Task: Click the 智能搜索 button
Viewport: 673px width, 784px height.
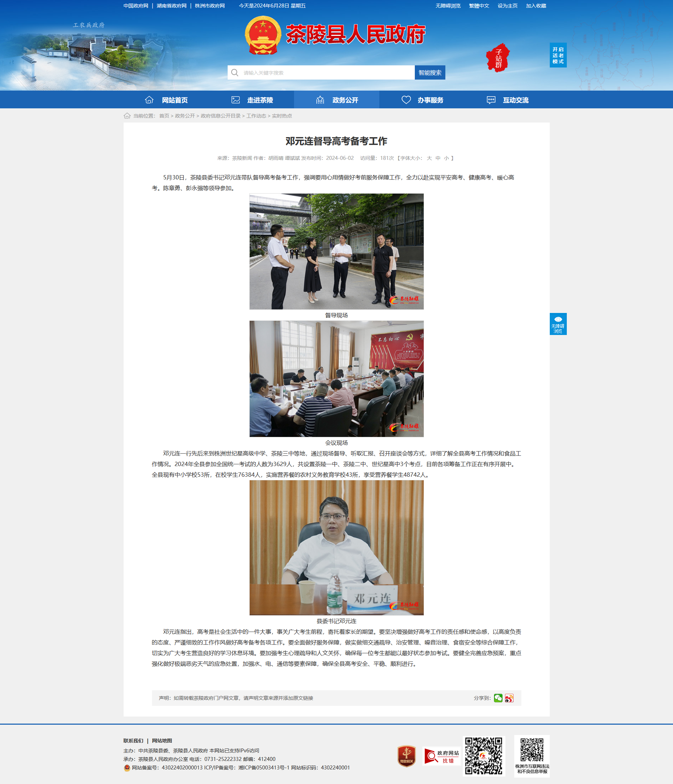Action: click(430, 73)
